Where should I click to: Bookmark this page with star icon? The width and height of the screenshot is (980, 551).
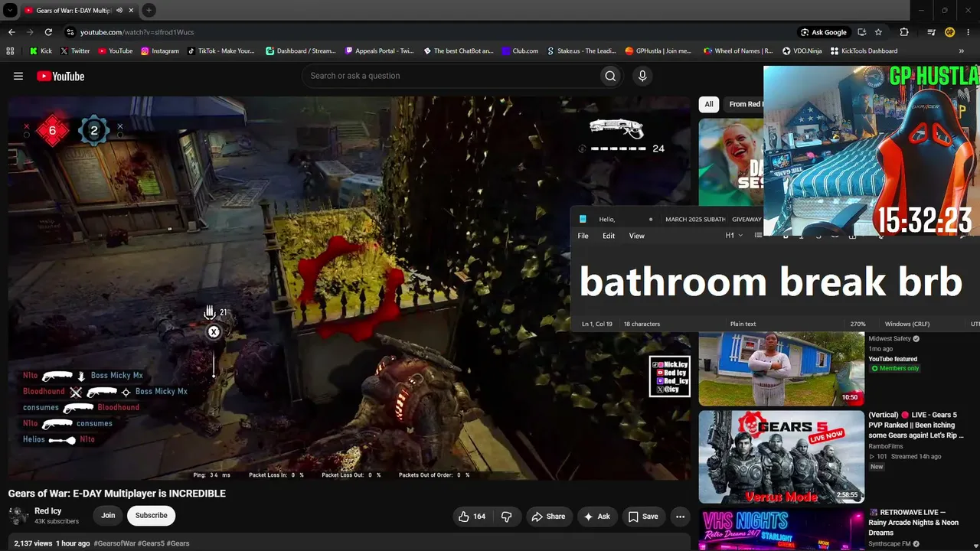(879, 32)
